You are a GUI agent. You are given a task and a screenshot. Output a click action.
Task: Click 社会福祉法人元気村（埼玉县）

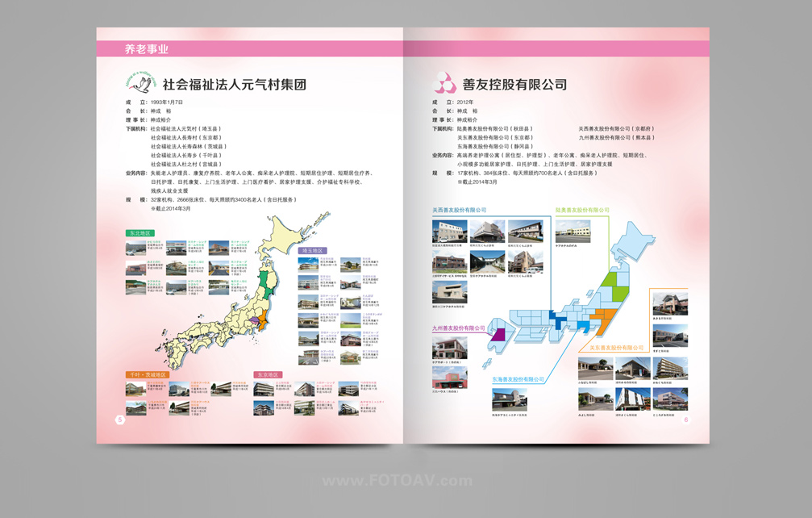point(186,128)
